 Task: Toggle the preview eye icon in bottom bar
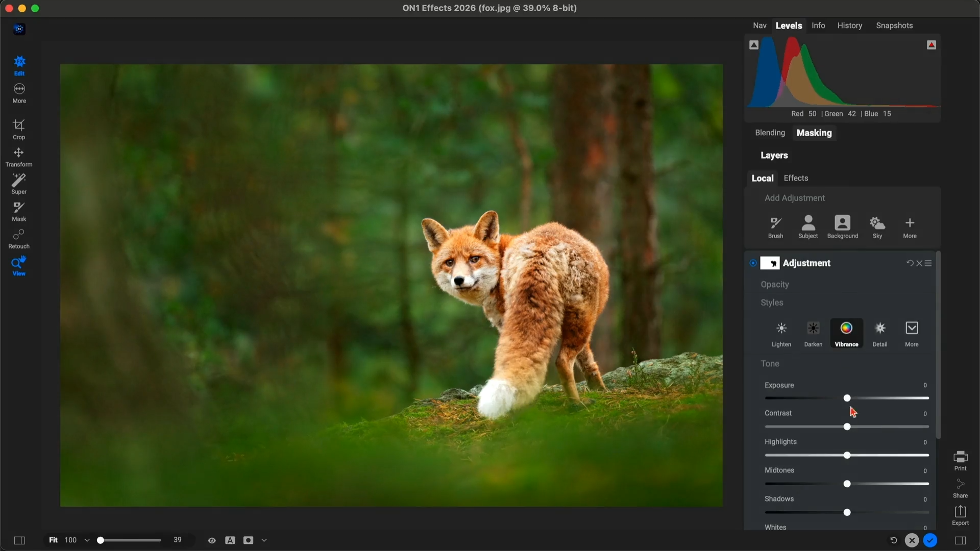click(x=212, y=540)
